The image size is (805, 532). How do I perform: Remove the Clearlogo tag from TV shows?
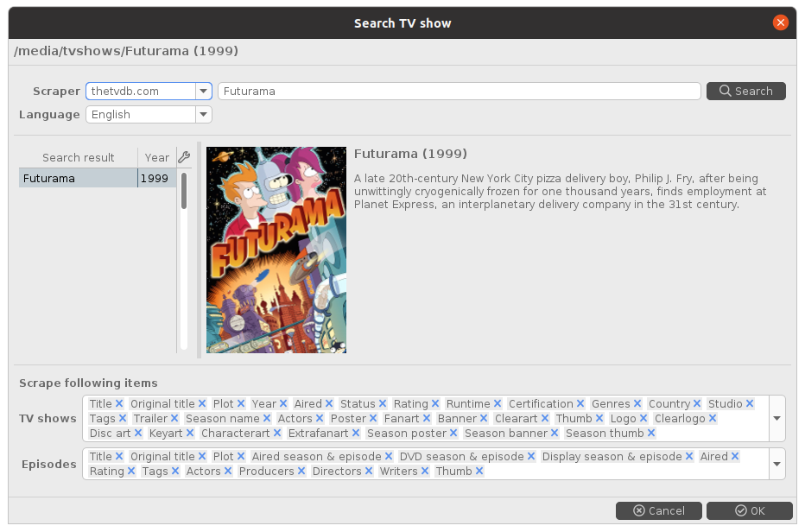(x=713, y=419)
